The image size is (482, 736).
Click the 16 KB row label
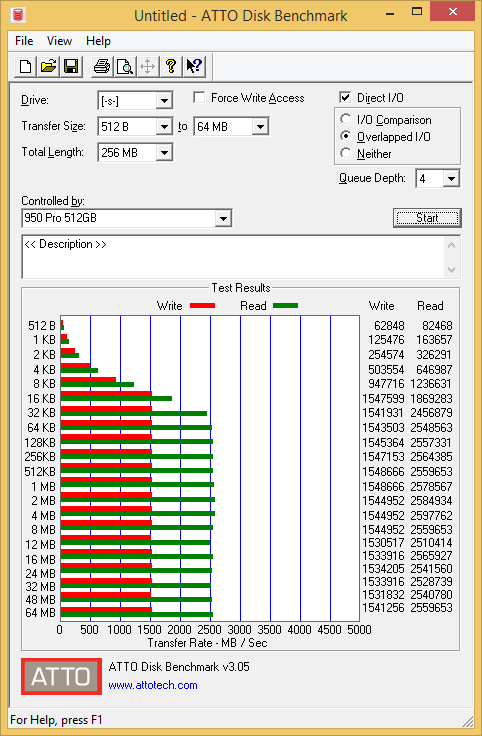click(42, 399)
